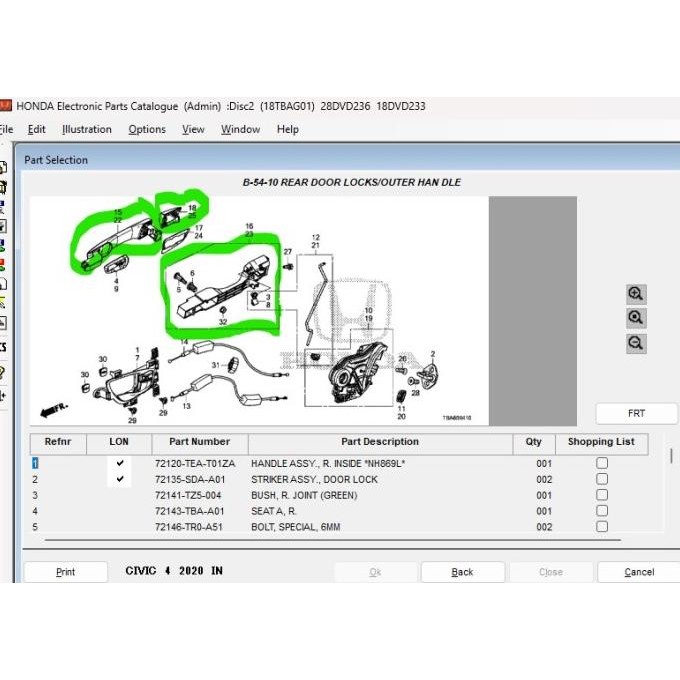Tick Shopping List box for 72120-TEA-T01ZA
Viewport: 680px width, 680px height.
(602, 463)
